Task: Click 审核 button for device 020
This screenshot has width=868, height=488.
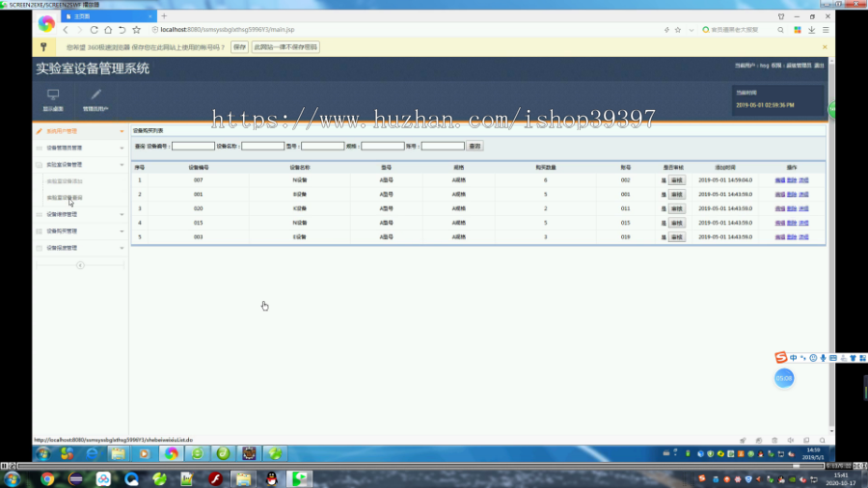Action: 676,208
